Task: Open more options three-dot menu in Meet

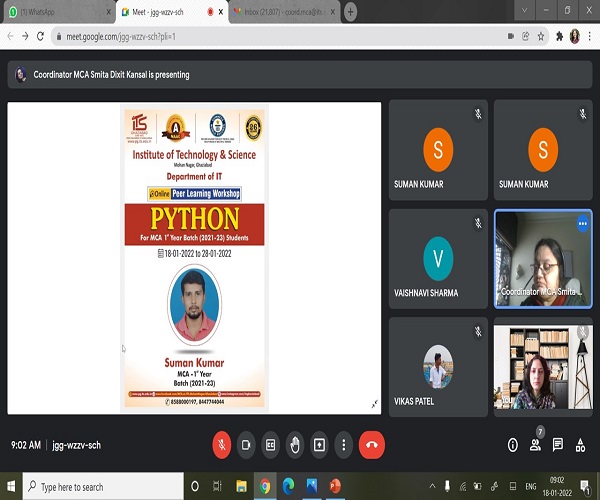Action: 344,445
